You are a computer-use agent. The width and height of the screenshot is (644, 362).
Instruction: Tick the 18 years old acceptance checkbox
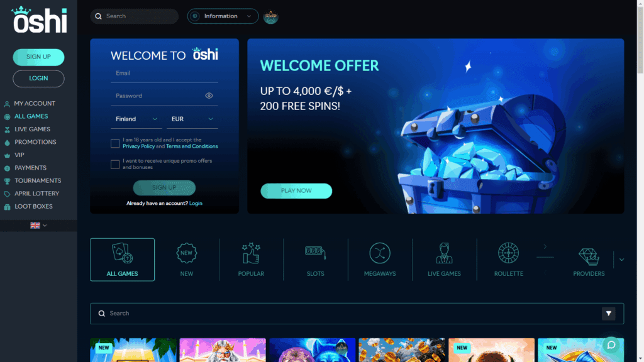click(115, 143)
